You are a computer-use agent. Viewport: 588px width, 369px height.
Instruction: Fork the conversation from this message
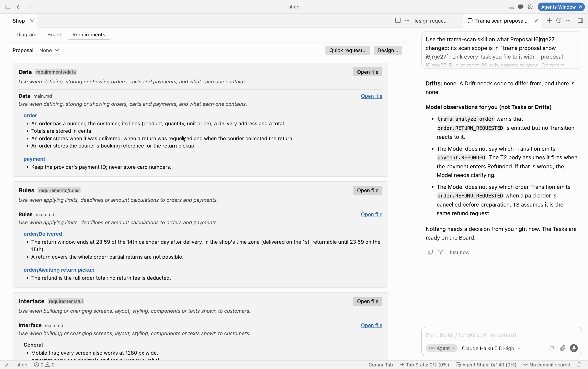(x=441, y=252)
